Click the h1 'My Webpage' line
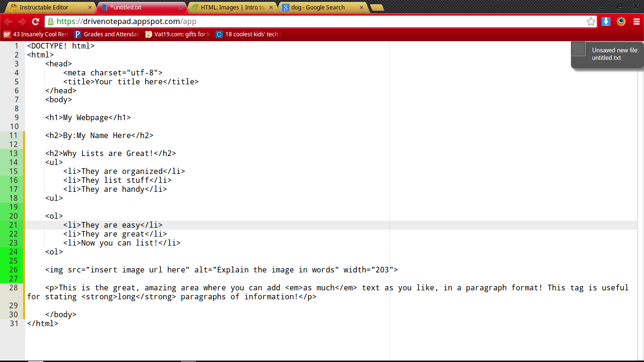Screen dimensions: 644x362 pyautogui.click(x=88, y=118)
